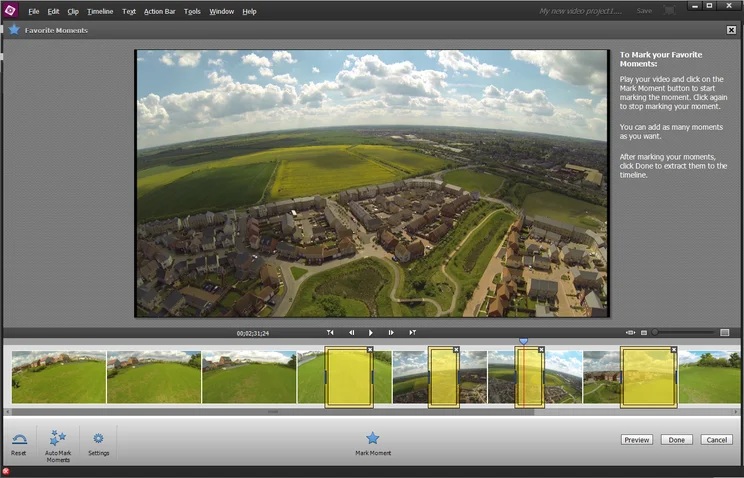The image size is (744, 478).
Task: Click the timeline zoom slider handle
Action: (655, 332)
